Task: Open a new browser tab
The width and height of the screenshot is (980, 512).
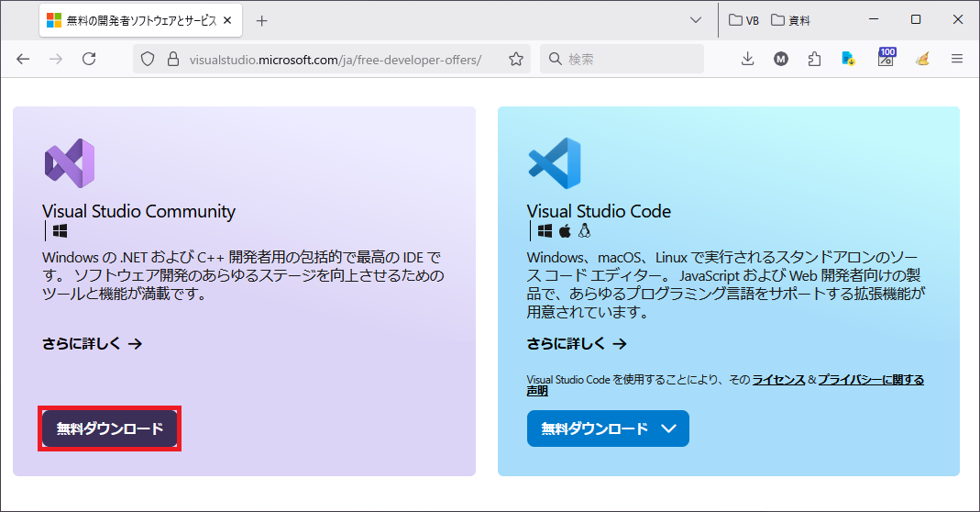Action: pos(262,21)
